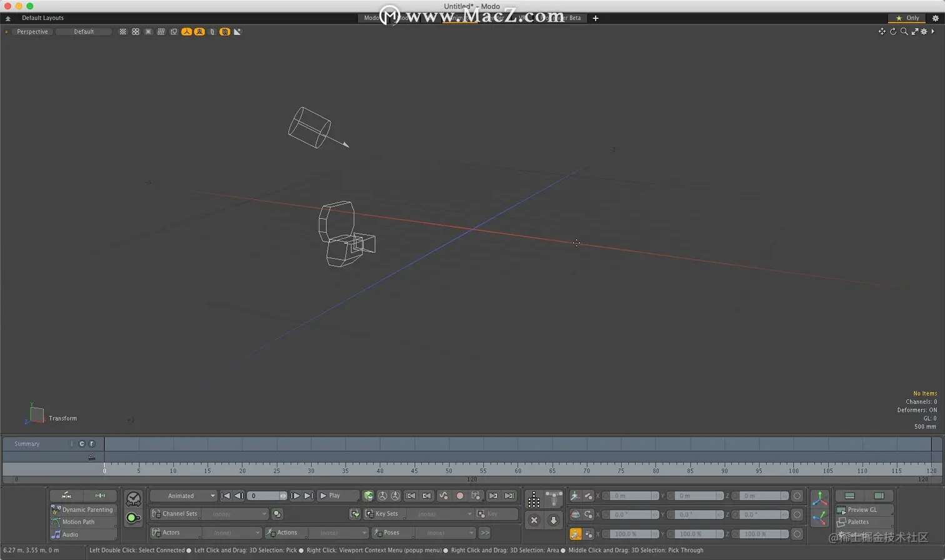Click the Play button
This screenshot has height=560, width=945.
click(x=338, y=496)
